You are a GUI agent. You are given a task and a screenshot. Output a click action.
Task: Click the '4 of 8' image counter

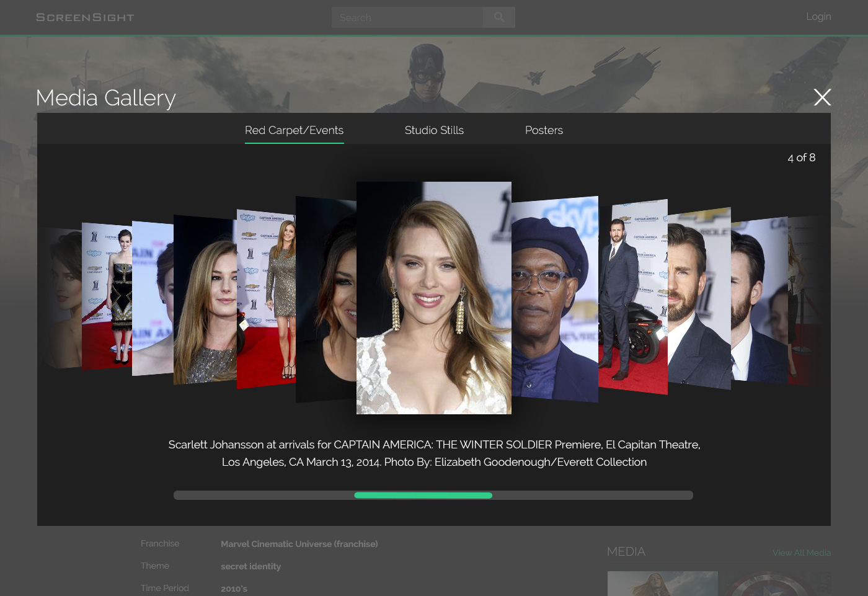(802, 158)
